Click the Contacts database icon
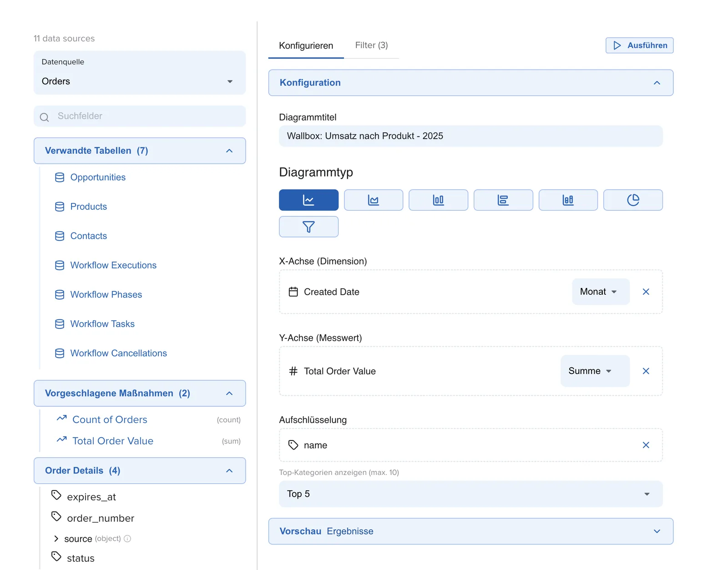Image resolution: width=728 pixels, height=570 pixels. coord(60,236)
